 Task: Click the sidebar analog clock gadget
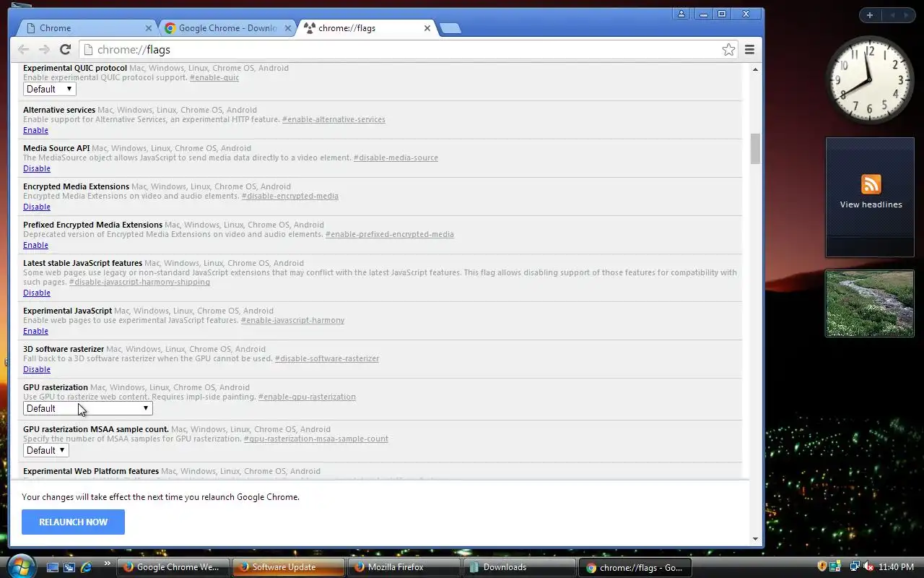point(869,79)
